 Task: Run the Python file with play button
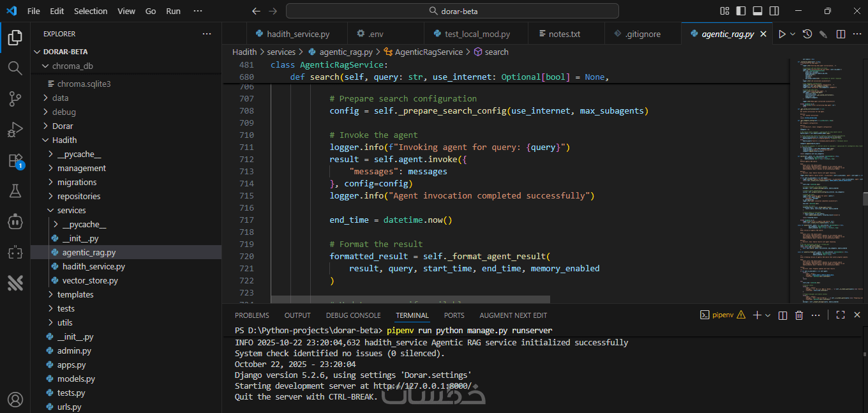(x=781, y=34)
